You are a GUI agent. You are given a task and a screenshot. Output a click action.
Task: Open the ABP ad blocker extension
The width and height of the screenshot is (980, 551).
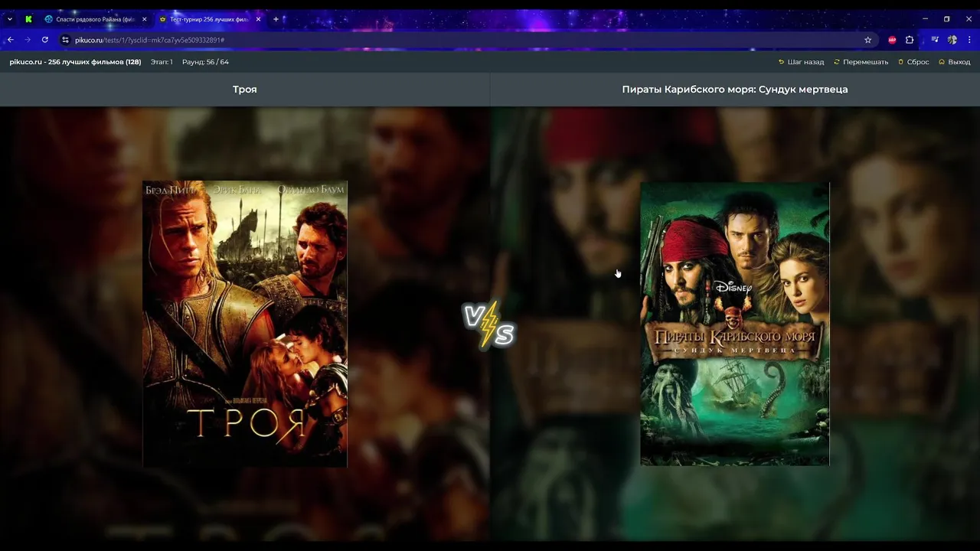[892, 40]
